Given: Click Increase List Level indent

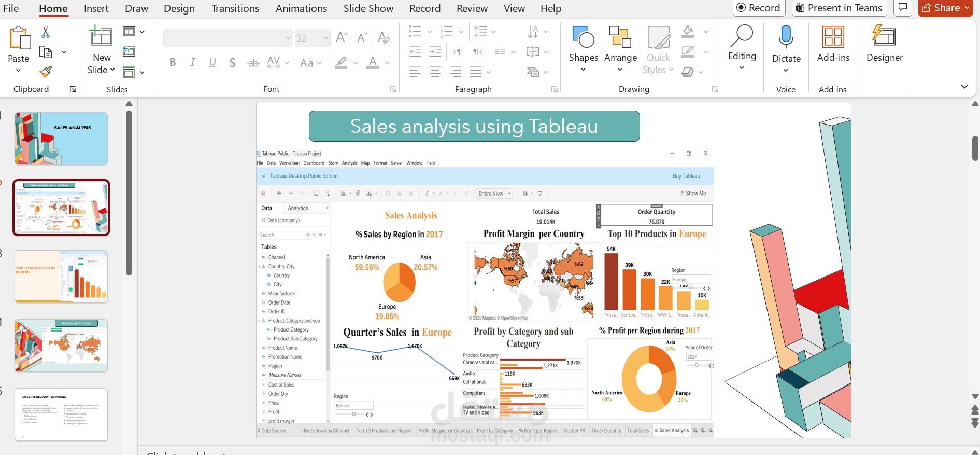Looking at the screenshot, I should [435, 51].
